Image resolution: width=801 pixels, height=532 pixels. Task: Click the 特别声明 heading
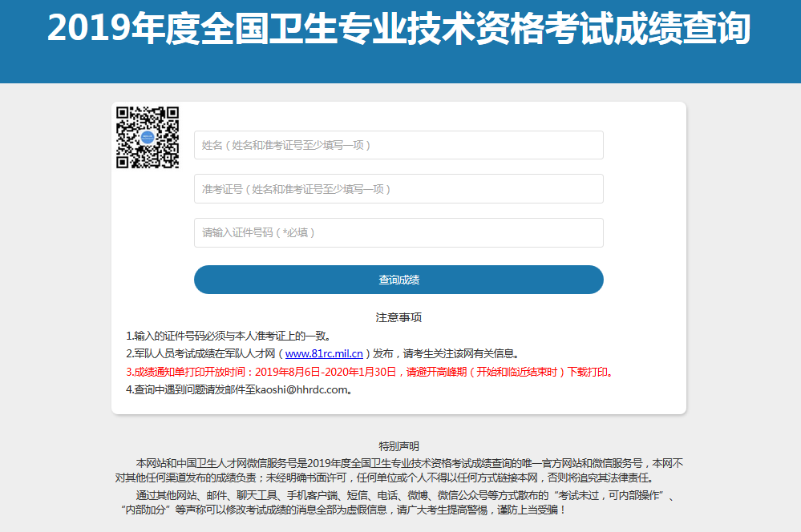[398, 446]
